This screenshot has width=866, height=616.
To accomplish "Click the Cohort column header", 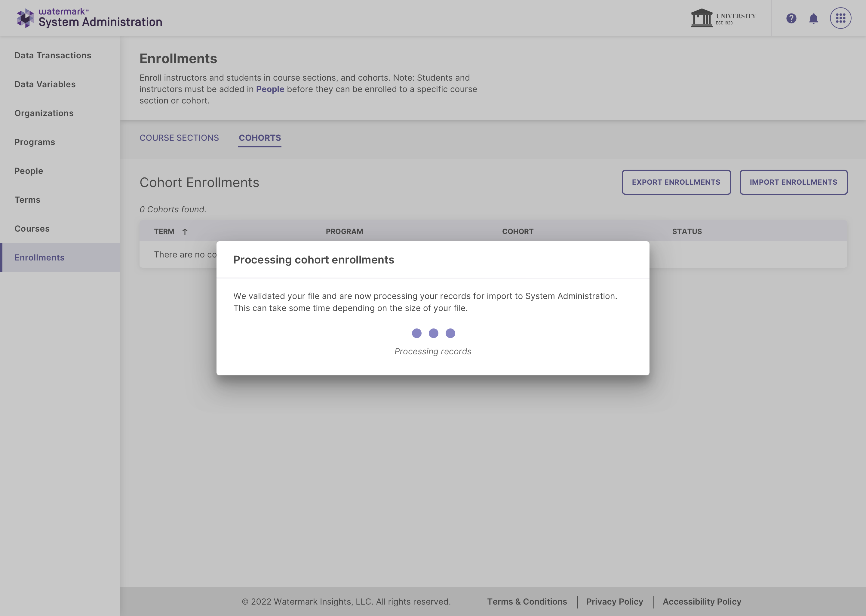I will click(517, 231).
